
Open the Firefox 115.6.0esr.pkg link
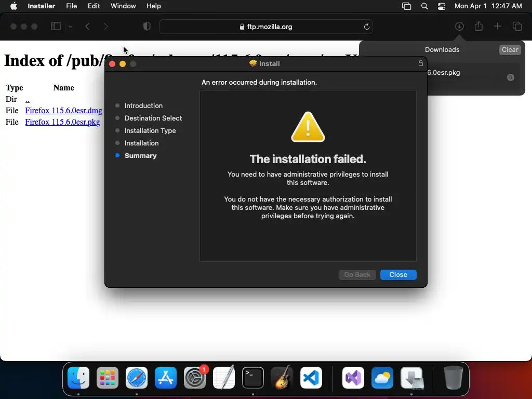[62, 122]
